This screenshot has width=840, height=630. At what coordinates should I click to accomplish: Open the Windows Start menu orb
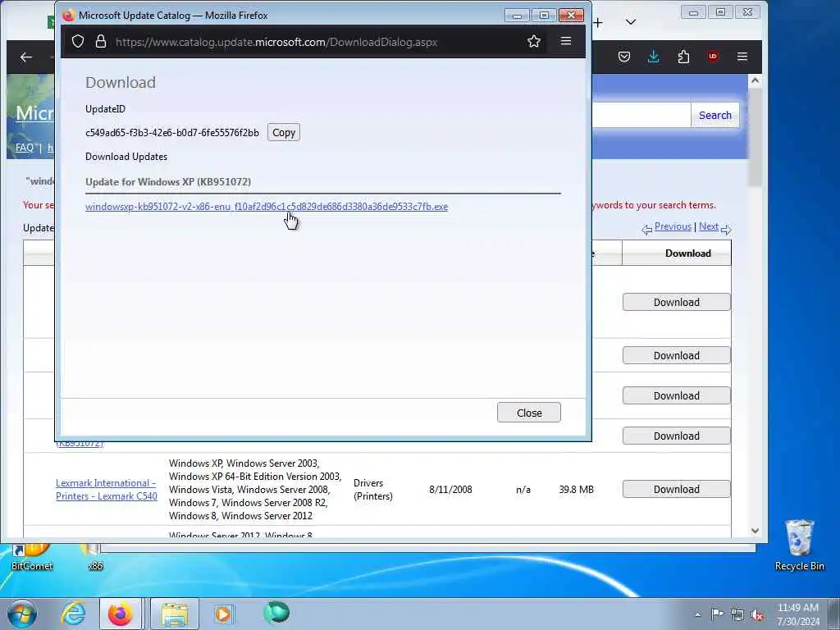pos(22,614)
